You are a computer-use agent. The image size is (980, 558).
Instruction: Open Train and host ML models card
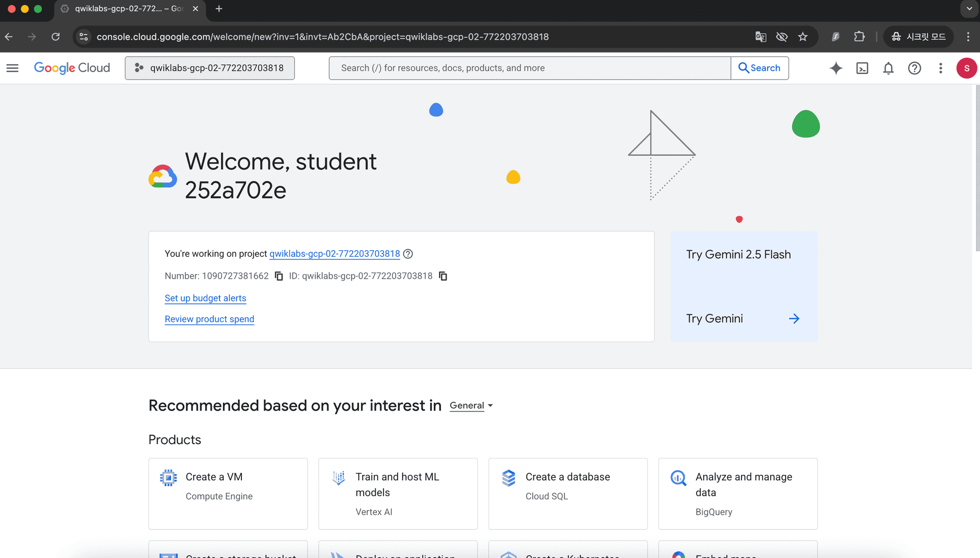pos(398,494)
